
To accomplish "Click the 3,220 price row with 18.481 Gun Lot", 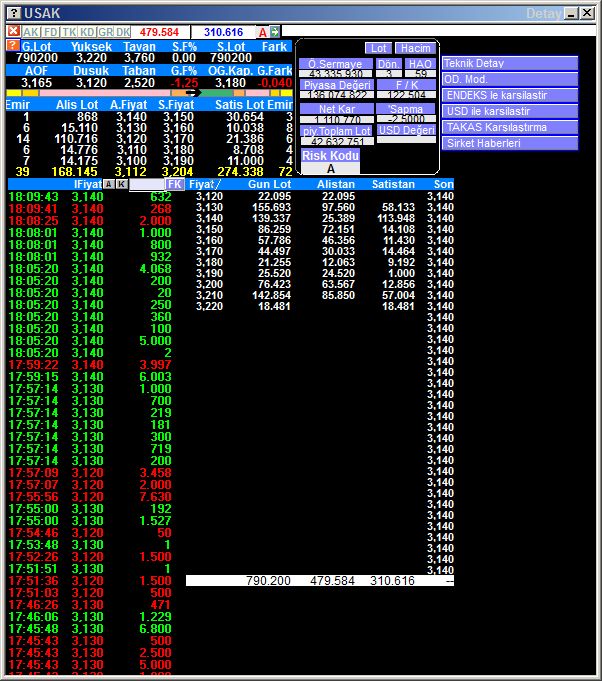I will (x=320, y=306).
